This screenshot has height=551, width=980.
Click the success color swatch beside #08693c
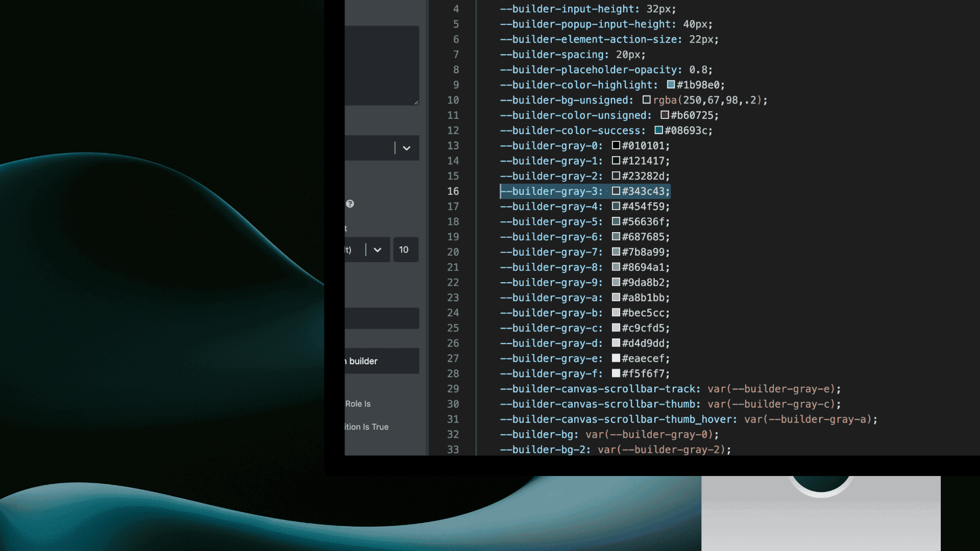click(x=658, y=130)
